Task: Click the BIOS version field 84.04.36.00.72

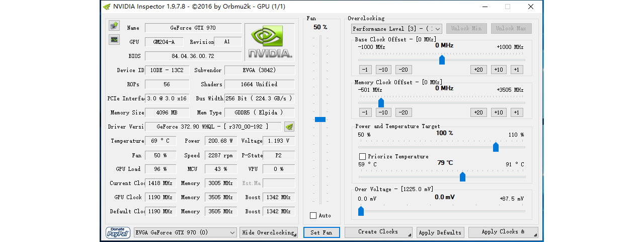Action: [x=193, y=56]
